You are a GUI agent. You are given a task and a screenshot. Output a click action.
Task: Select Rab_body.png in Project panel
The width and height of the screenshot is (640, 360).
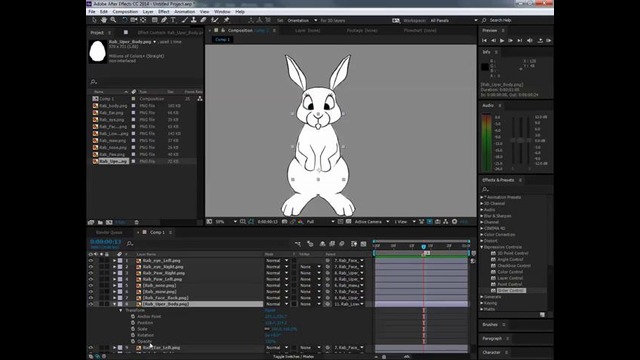113,106
